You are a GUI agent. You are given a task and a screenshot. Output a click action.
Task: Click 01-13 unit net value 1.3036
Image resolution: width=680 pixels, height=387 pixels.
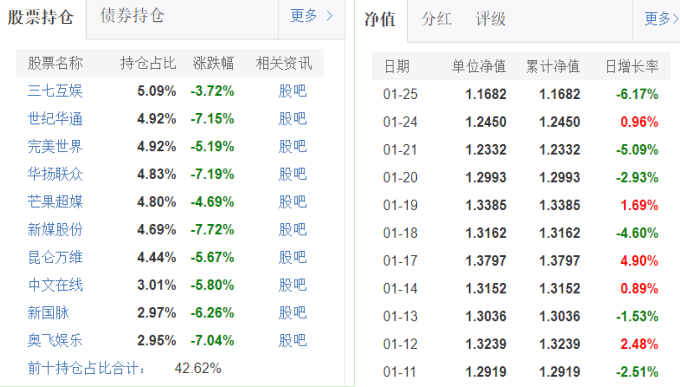coord(486,316)
